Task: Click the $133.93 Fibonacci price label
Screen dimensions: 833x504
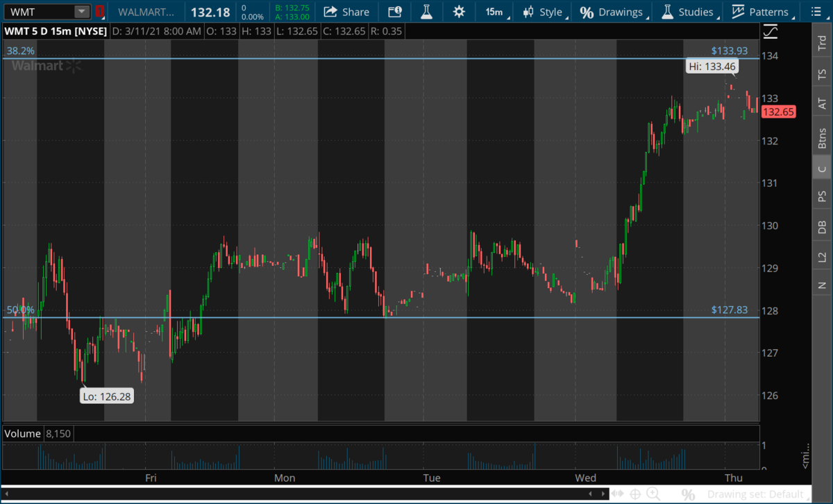Action: pyautogui.click(x=730, y=51)
